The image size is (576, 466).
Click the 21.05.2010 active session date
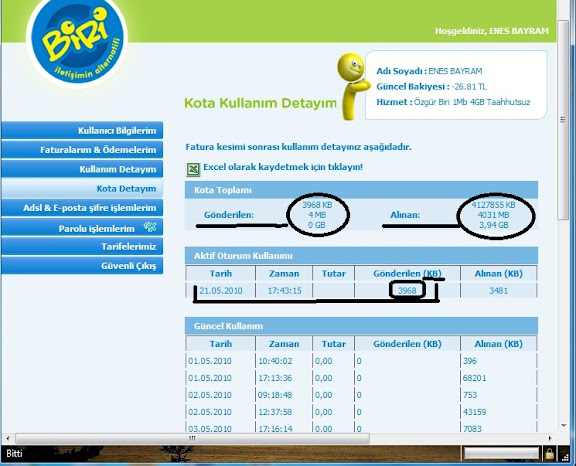pos(221,291)
